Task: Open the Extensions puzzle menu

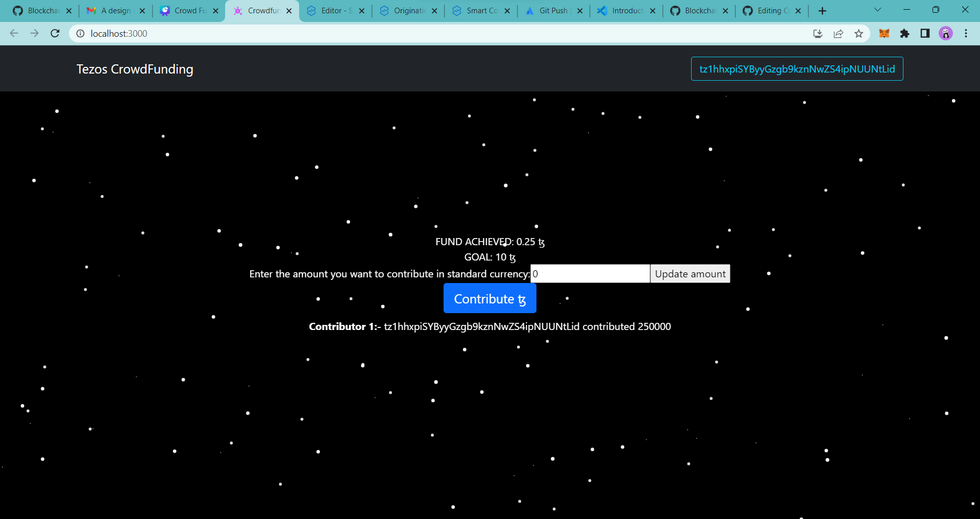Action: [905, 33]
